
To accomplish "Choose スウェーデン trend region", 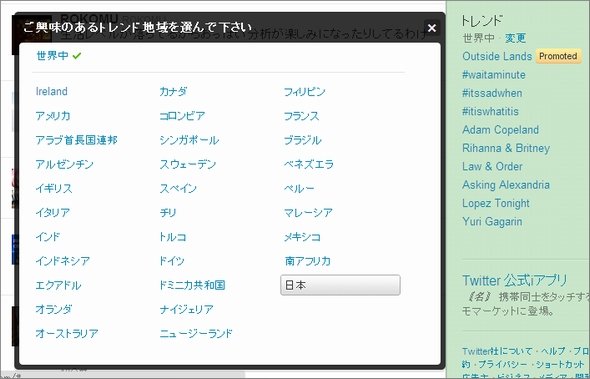I will point(188,164).
